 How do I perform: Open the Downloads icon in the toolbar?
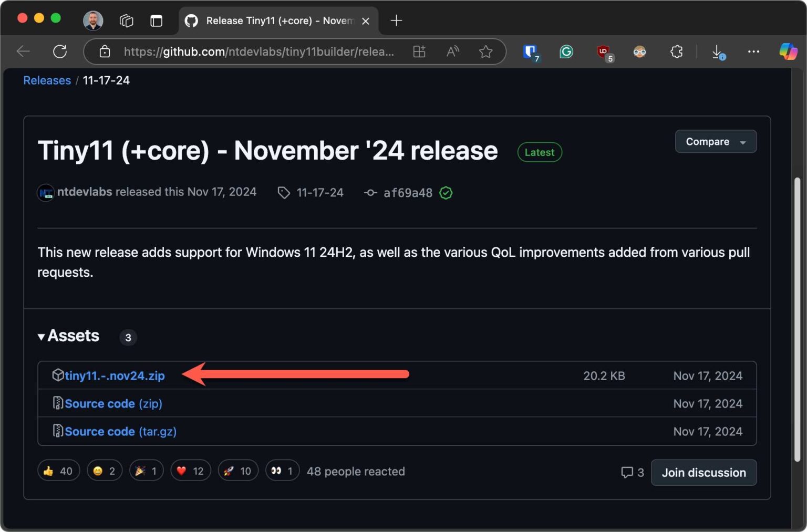tap(718, 51)
